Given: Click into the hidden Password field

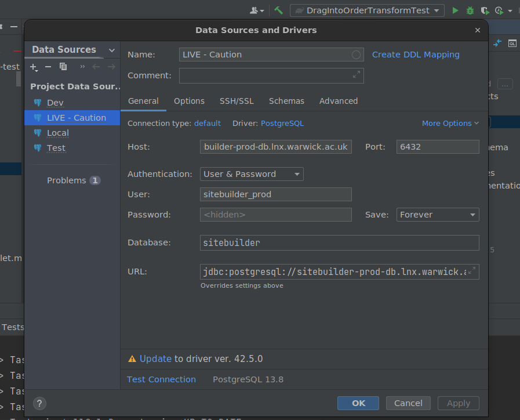Looking at the screenshot, I should 275,215.
